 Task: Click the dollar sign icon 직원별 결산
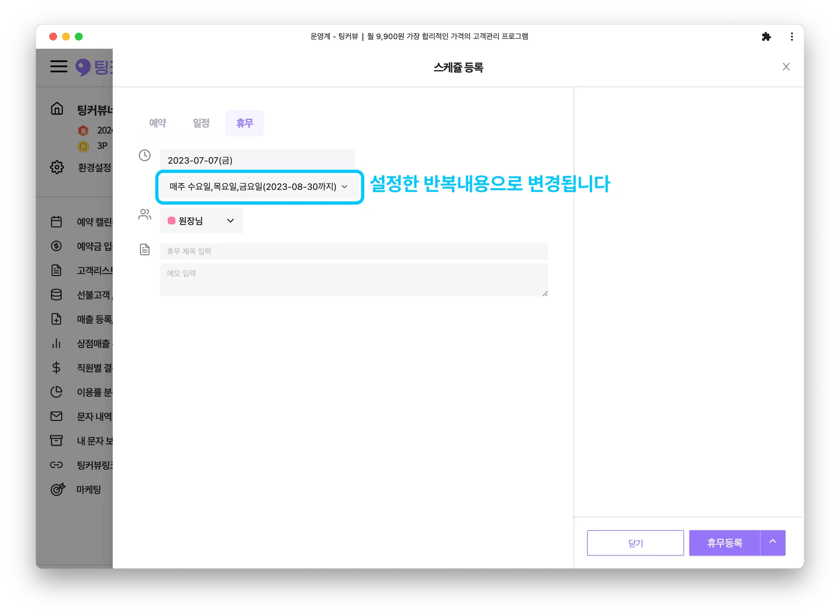(56, 367)
